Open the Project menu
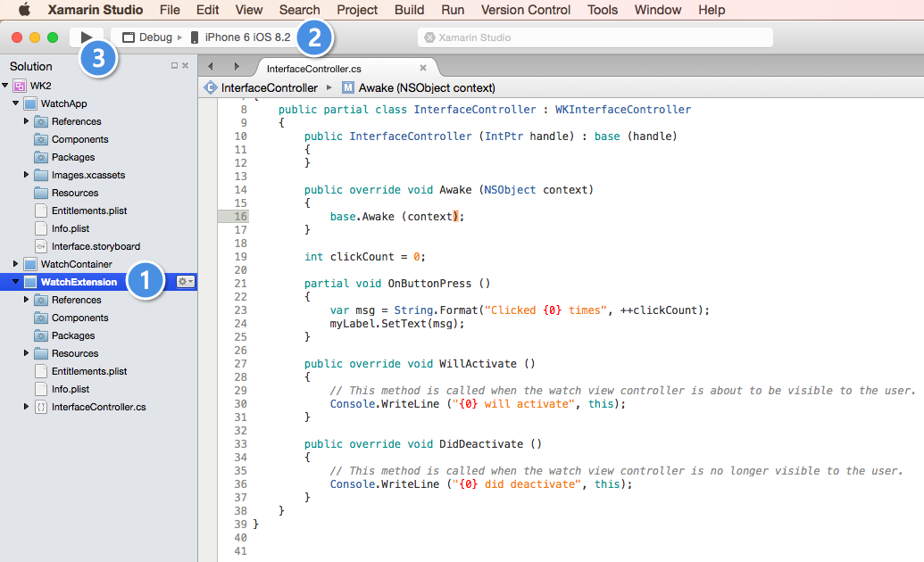 (x=357, y=10)
